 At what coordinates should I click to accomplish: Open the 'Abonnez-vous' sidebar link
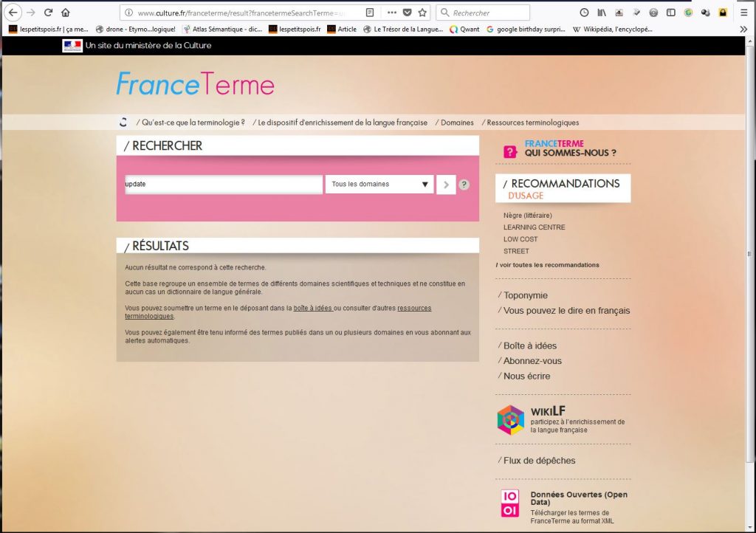[x=532, y=361]
